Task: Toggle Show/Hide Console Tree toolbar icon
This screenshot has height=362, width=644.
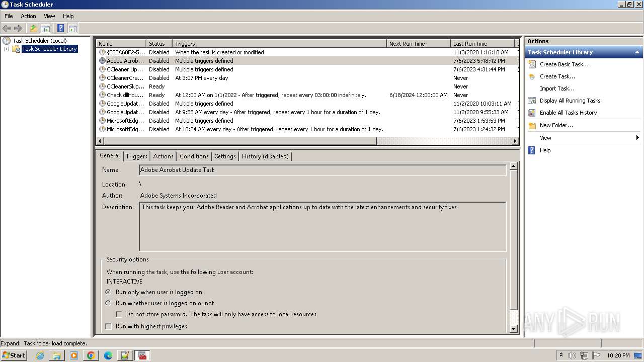Action: click(45, 28)
